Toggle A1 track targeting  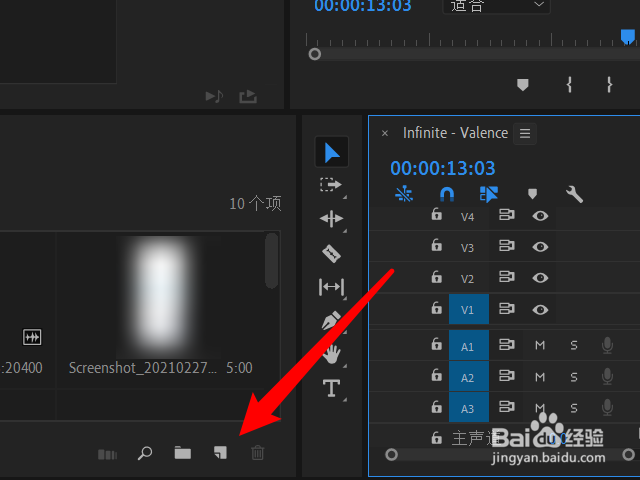point(469,345)
